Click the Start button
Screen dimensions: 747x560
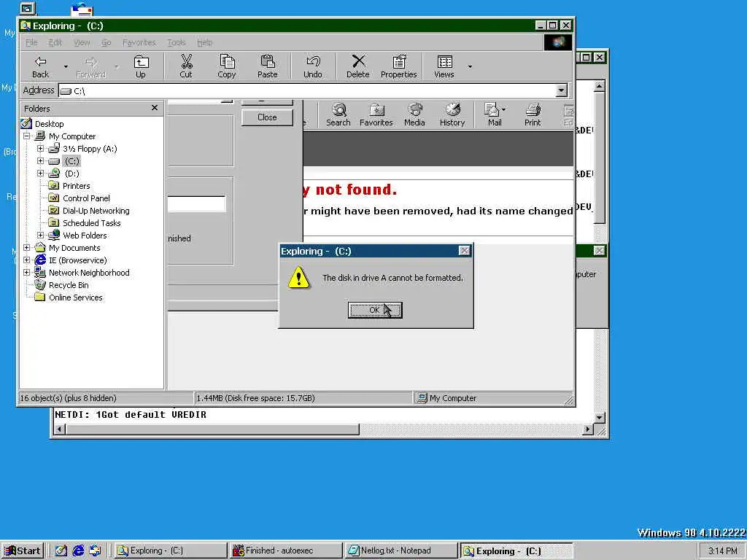23,551
